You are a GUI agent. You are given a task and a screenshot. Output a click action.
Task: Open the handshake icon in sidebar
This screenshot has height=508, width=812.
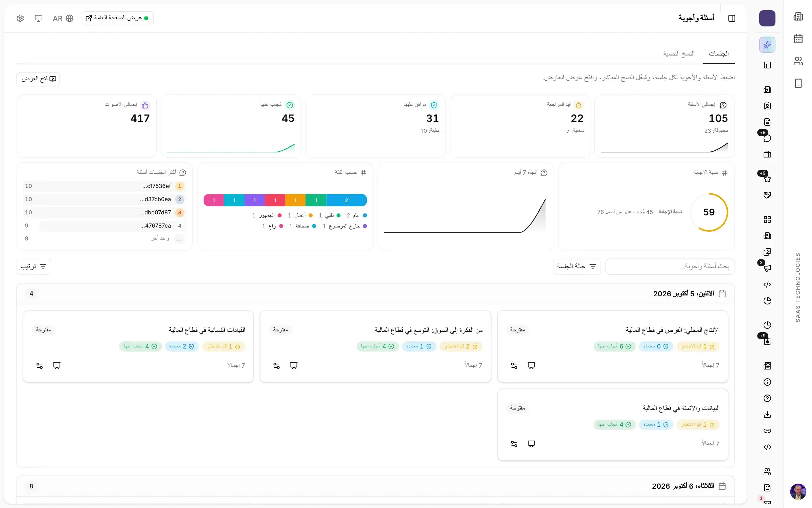tap(767, 195)
